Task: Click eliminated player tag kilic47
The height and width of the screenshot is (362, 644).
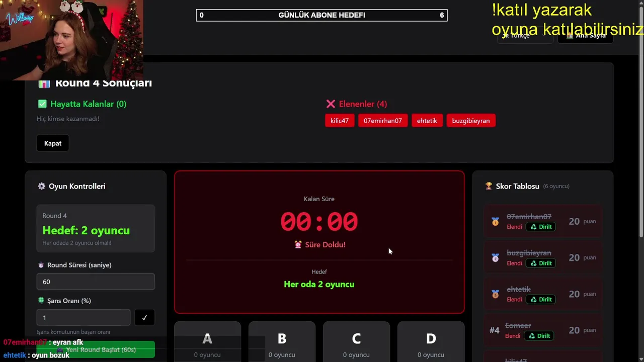Action: tap(340, 121)
